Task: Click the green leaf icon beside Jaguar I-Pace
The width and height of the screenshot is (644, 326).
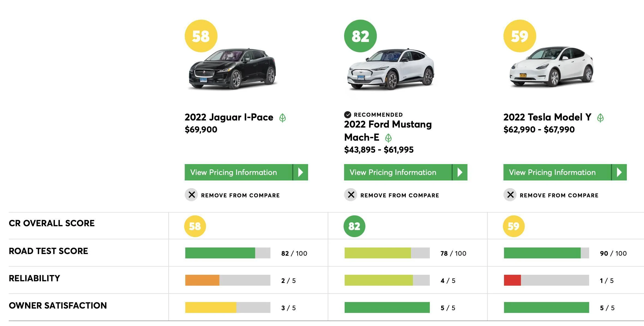Action: click(x=282, y=118)
